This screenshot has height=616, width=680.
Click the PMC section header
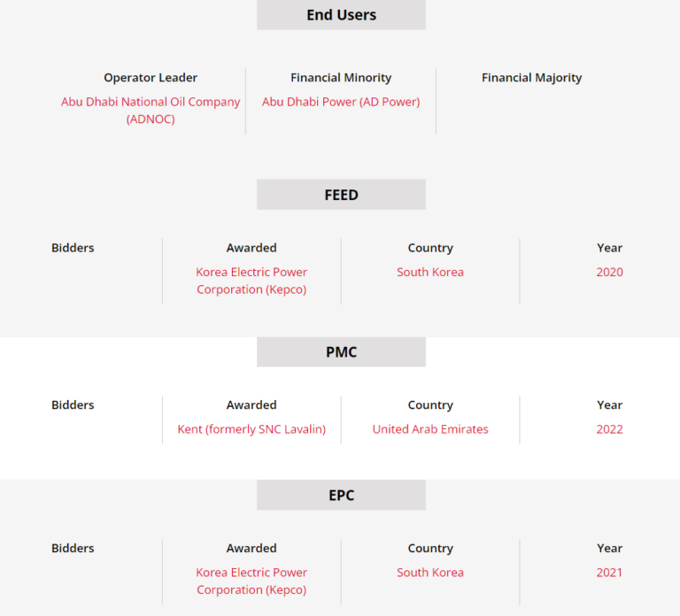341,352
